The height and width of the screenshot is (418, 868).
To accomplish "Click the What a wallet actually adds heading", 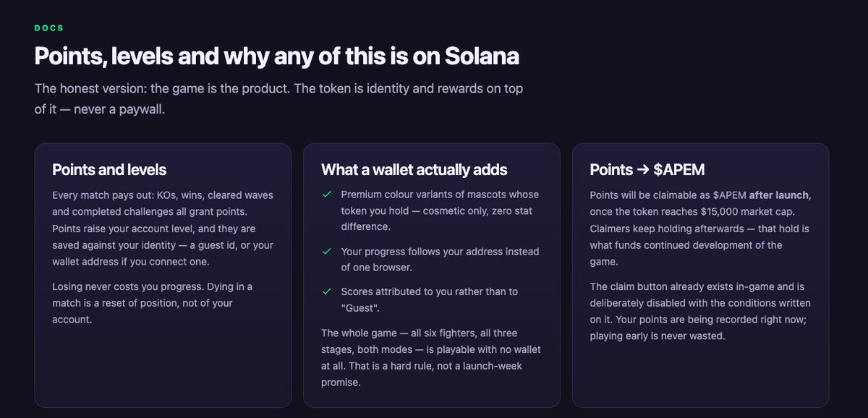I will tap(414, 170).
